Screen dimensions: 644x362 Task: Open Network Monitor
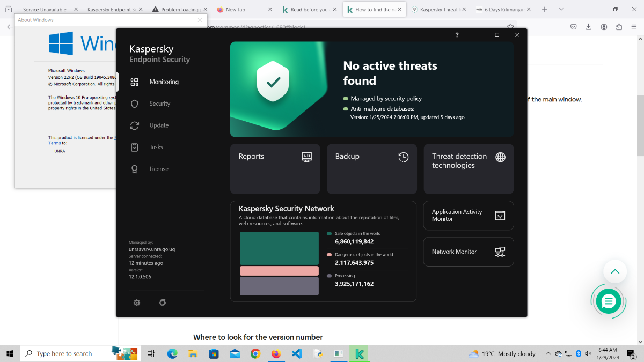469,252
